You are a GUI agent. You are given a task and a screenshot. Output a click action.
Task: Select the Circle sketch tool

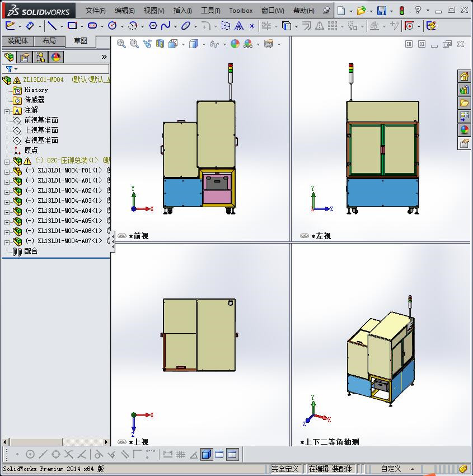(x=113, y=26)
